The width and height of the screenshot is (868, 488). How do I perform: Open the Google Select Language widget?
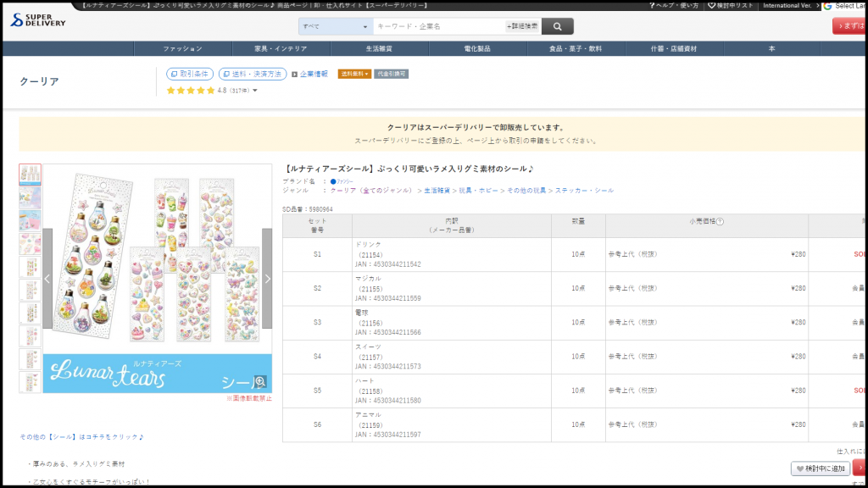coord(844,6)
